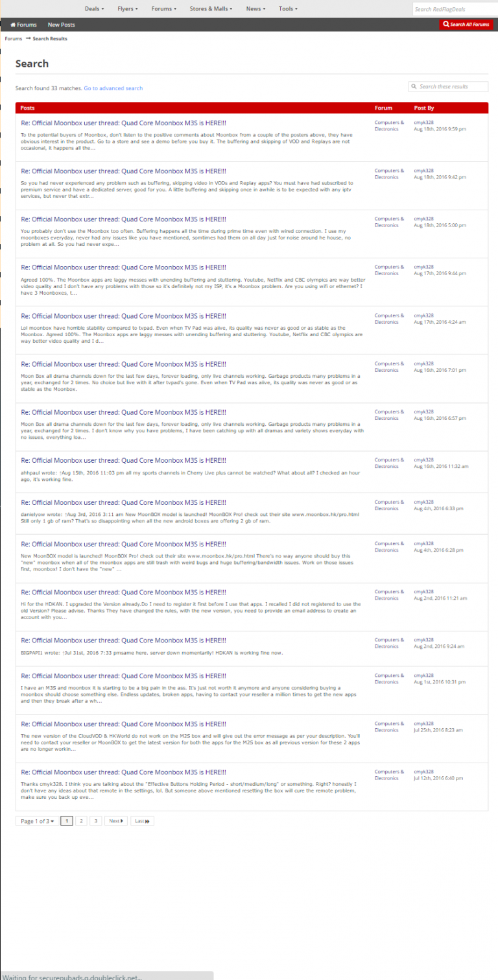The image size is (498, 980).
Task: Open the first Moonbox thread result title
Action: point(123,123)
